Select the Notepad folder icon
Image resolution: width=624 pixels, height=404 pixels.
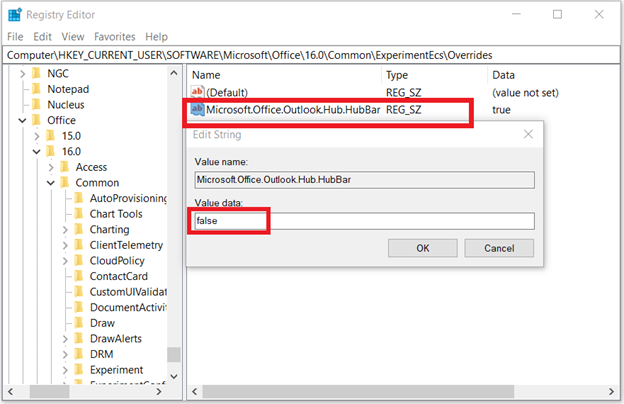(37, 89)
